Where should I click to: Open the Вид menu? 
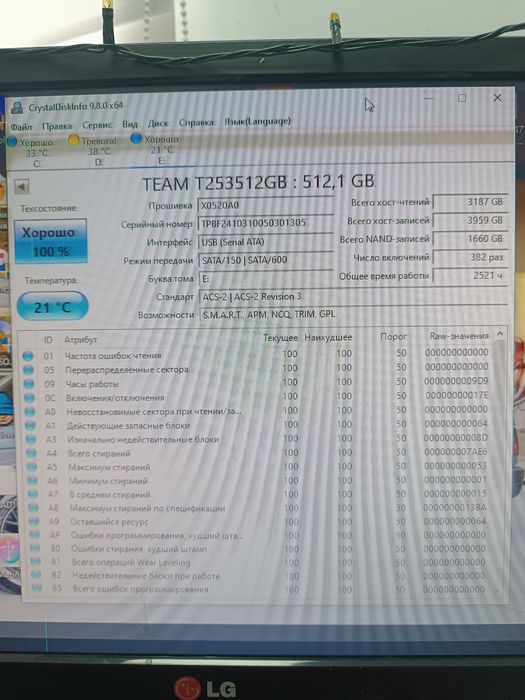tap(130, 124)
